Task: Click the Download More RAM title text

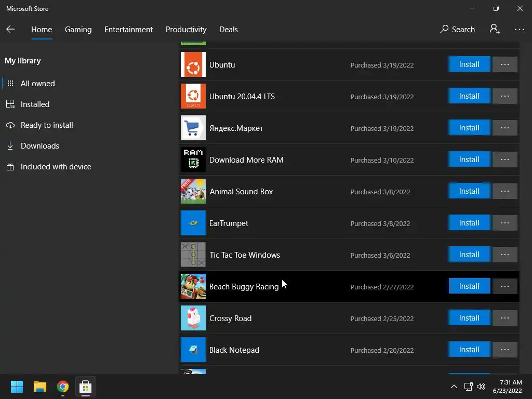Action: point(246,160)
